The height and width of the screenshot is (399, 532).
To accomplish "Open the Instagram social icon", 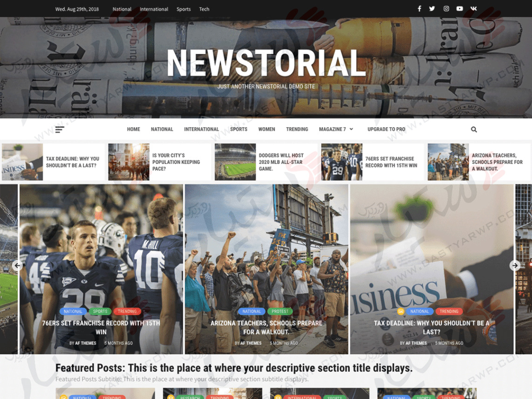I will click(446, 9).
